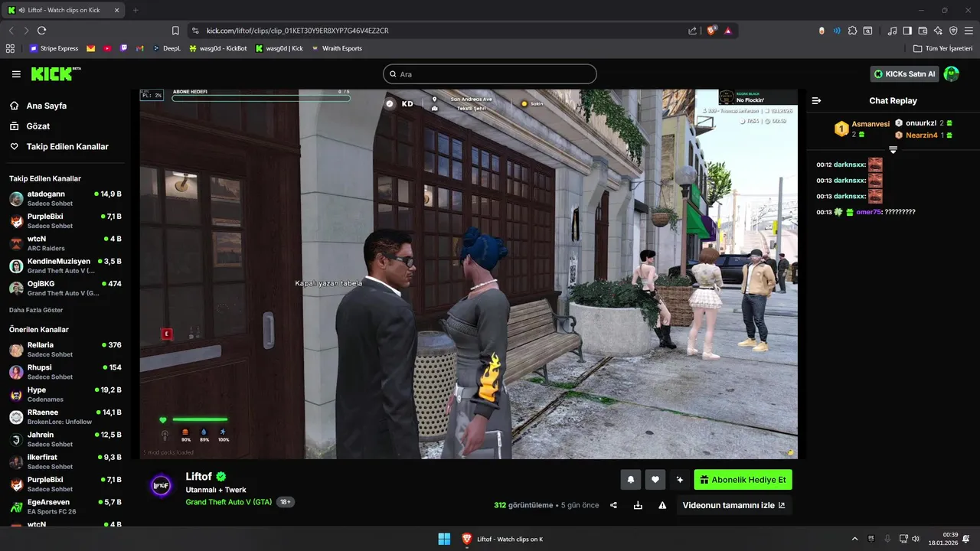Click Asmanvesi in chat leaderboard

[x=871, y=124]
